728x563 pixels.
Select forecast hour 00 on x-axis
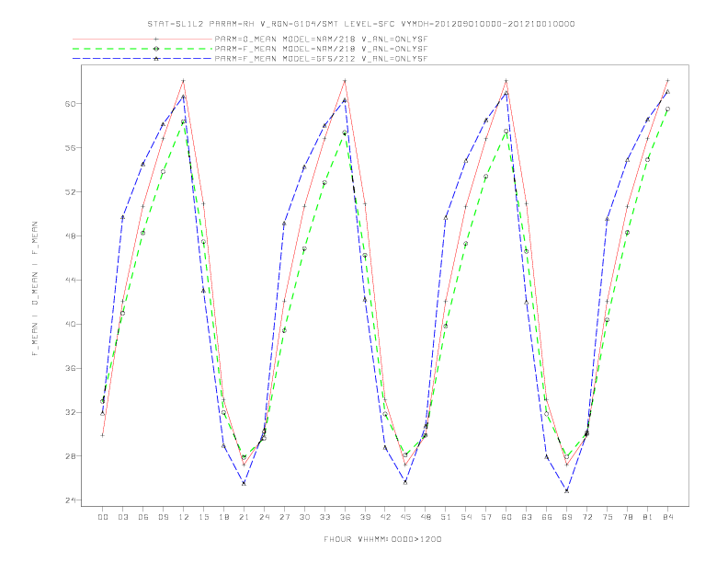(103, 517)
